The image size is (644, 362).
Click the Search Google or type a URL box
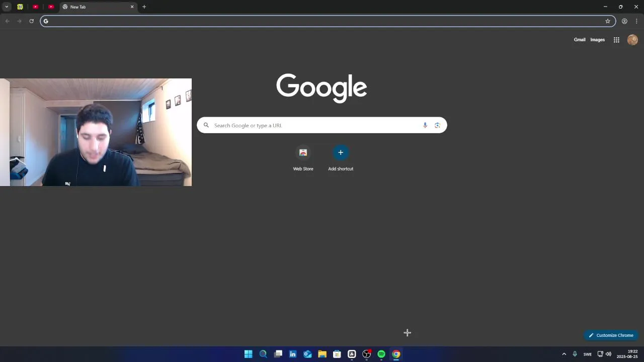pos(322,125)
